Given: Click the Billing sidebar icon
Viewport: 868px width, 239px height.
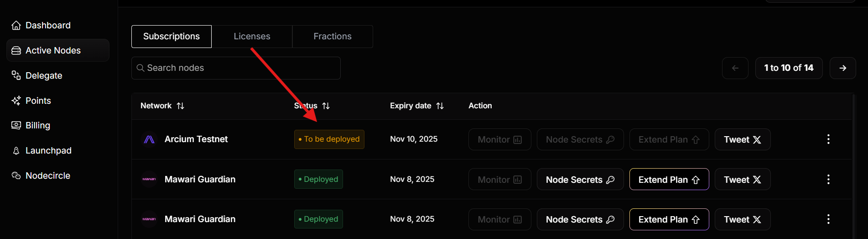Looking at the screenshot, I should pos(16,125).
